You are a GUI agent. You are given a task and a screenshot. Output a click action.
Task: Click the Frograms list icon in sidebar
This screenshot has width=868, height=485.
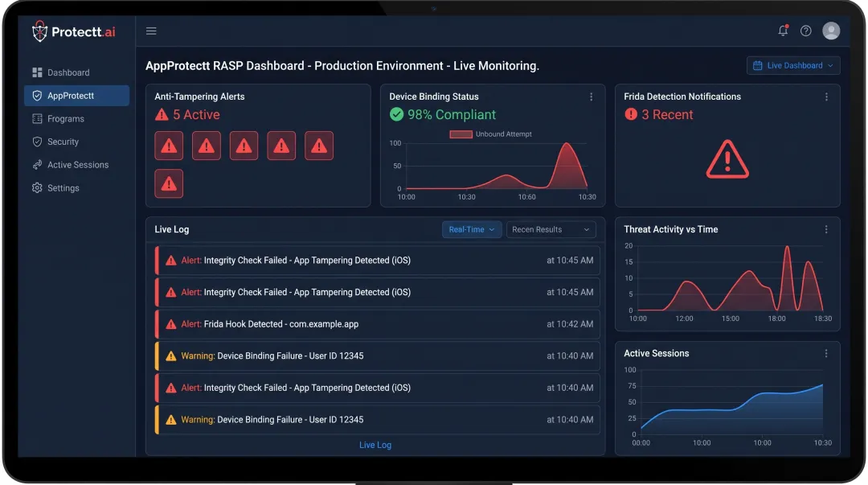[37, 118]
